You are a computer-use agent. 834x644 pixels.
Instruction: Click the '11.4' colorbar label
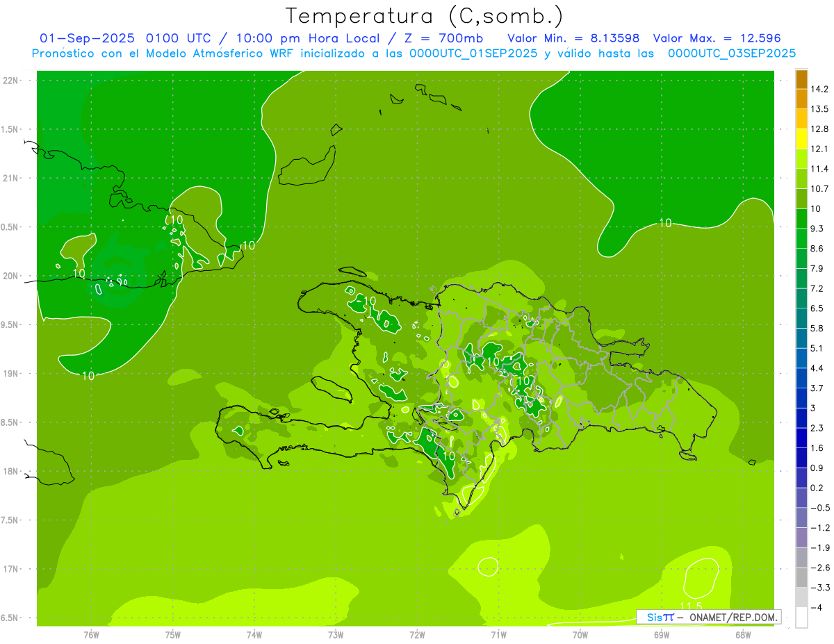(819, 169)
